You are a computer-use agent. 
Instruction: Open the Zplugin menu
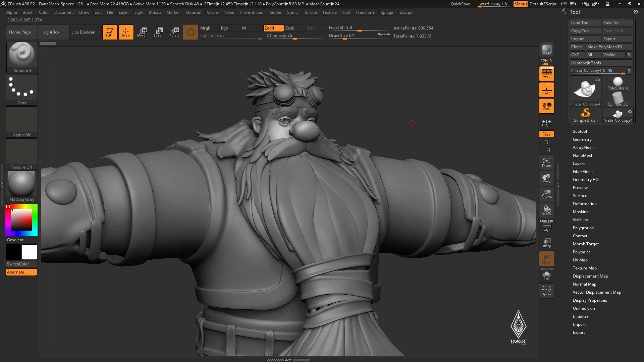[387, 12]
